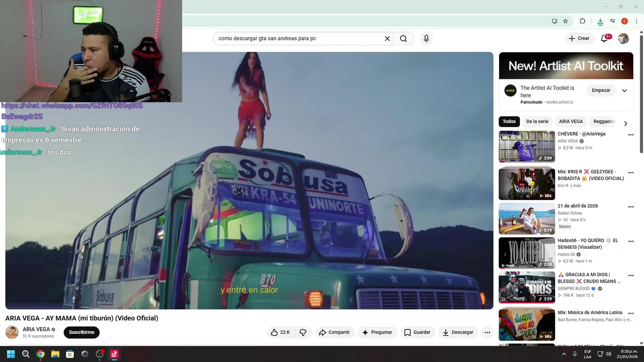
Task: Select the Reggaeton filter chip
Action: (604, 122)
